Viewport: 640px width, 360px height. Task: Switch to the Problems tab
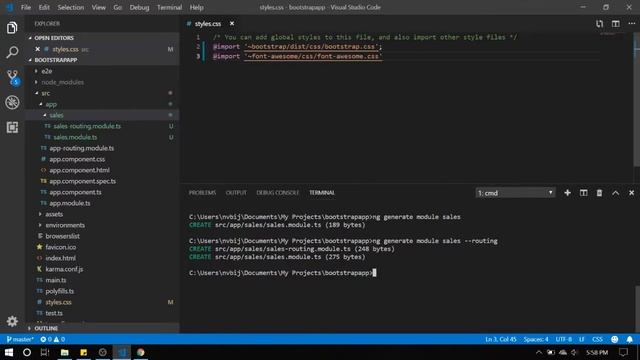pyautogui.click(x=202, y=193)
